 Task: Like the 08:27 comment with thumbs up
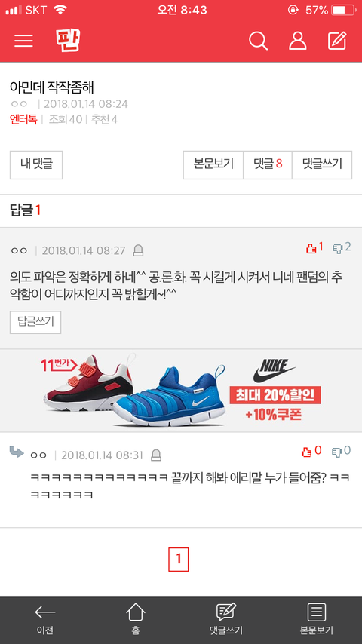pos(314,247)
